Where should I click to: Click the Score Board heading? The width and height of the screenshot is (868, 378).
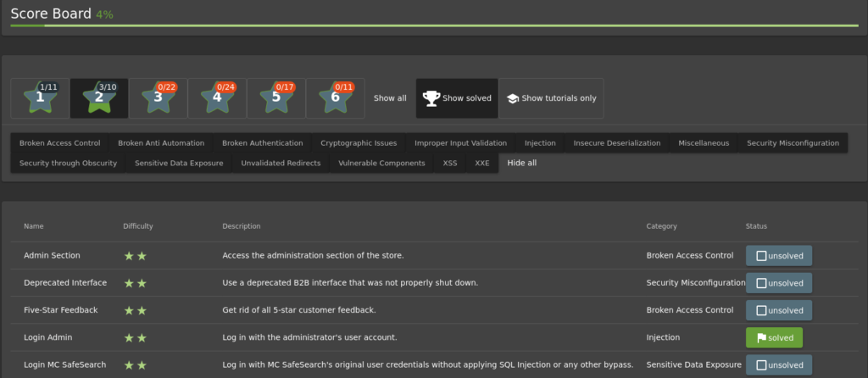pos(51,14)
